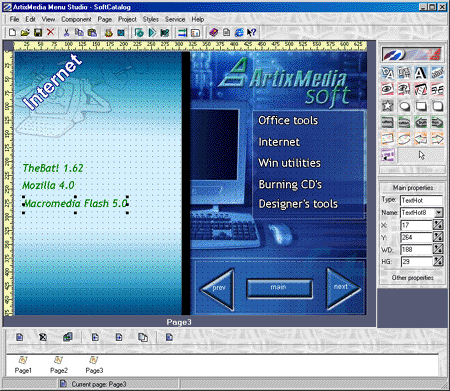The image size is (450, 391).
Task: Click the Internet Explorer toolbar icon
Action: pyautogui.click(x=239, y=33)
